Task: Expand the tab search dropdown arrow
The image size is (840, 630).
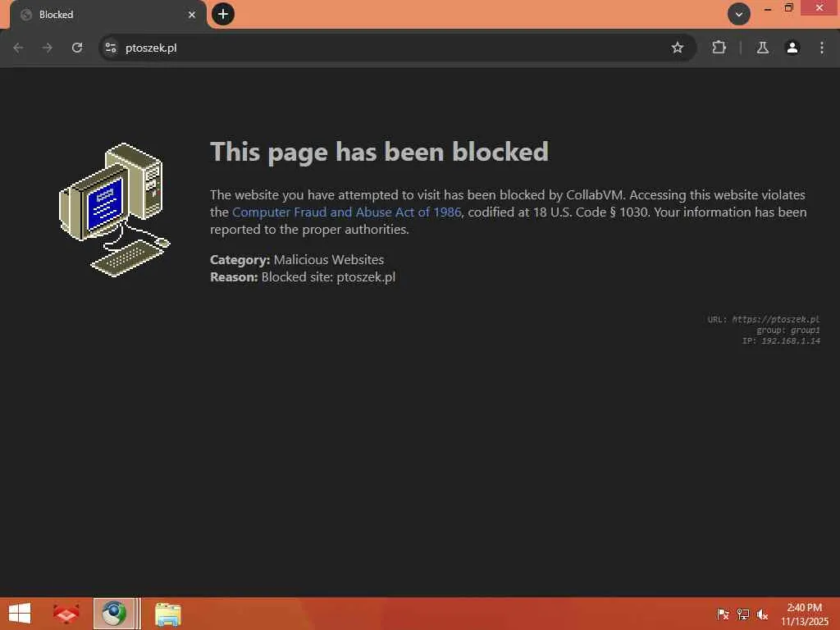Action: coord(739,15)
